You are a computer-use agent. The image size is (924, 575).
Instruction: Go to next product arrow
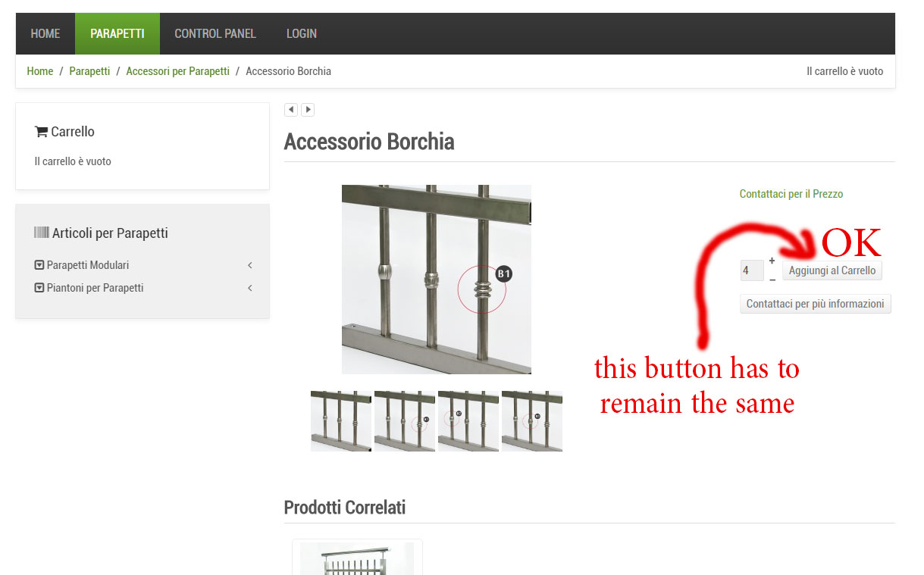(308, 110)
